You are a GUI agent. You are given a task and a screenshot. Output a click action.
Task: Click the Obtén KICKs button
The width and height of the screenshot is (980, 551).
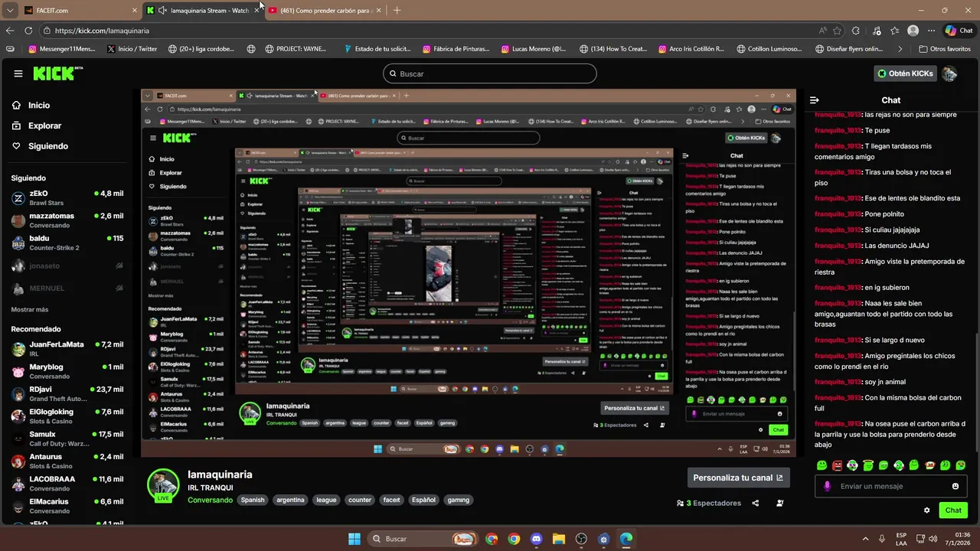pos(905,73)
